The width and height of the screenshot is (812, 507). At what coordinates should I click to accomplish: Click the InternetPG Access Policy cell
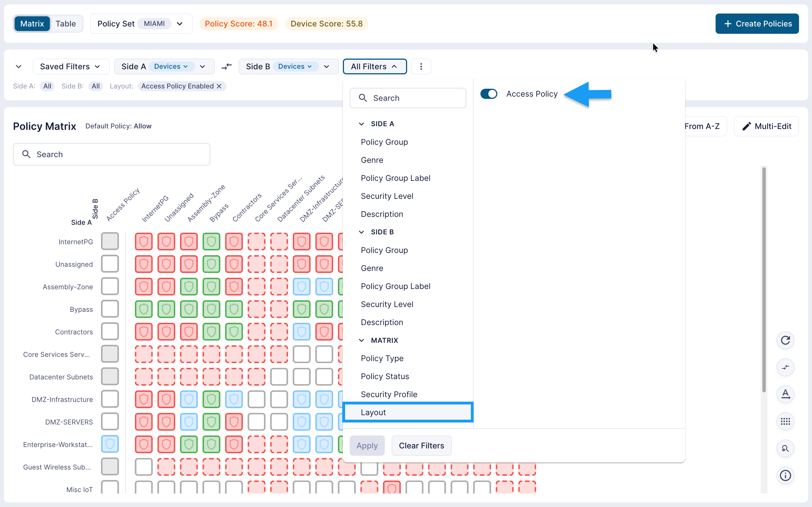(x=110, y=241)
